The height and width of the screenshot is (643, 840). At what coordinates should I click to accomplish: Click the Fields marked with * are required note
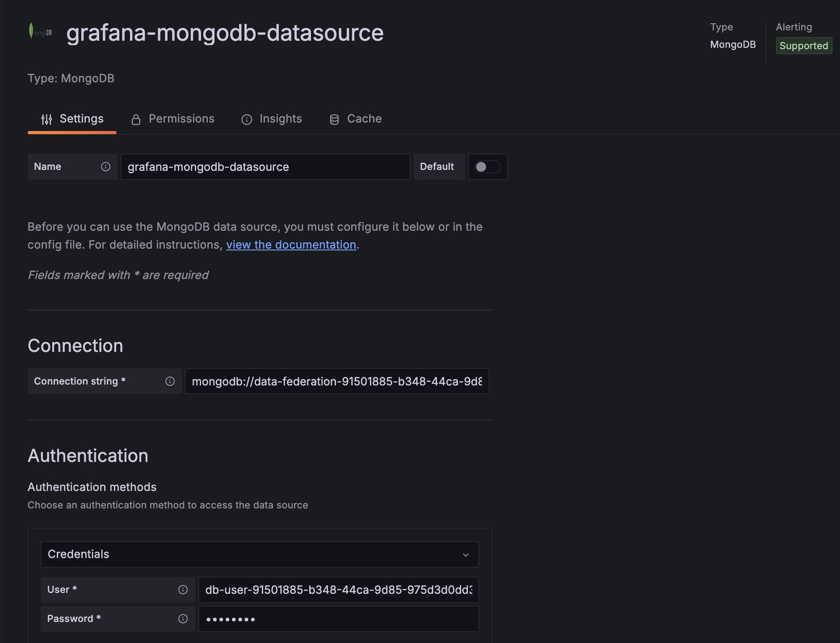[118, 275]
